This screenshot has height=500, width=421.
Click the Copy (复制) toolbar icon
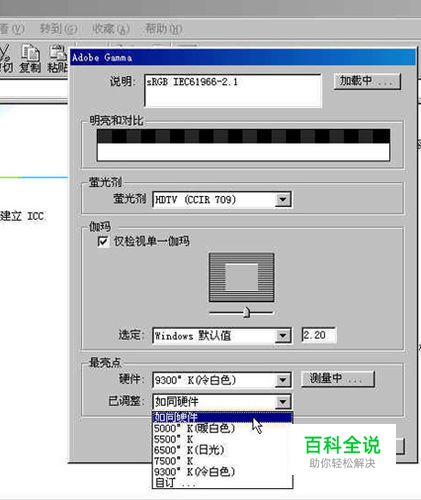[x=30, y=58]
